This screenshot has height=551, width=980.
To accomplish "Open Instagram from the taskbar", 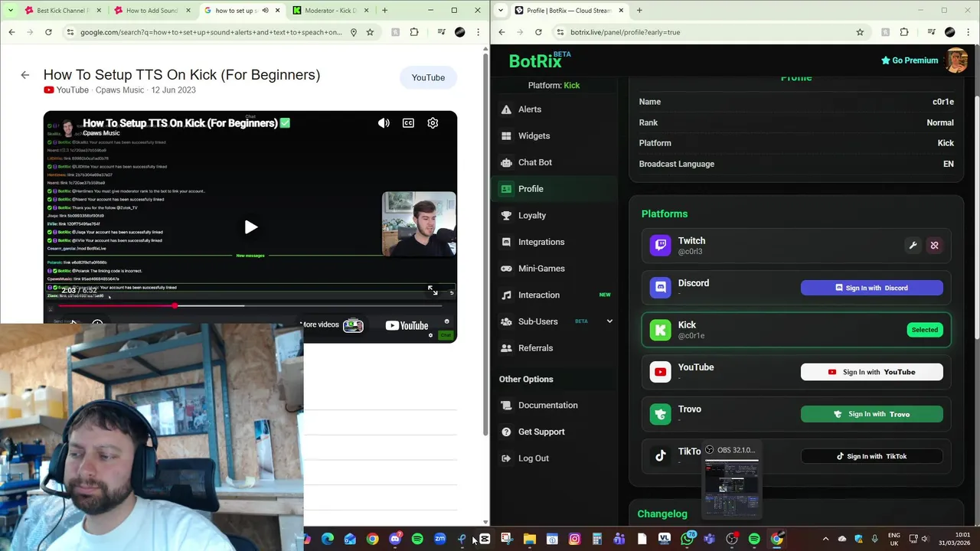I will click(574, 540).
